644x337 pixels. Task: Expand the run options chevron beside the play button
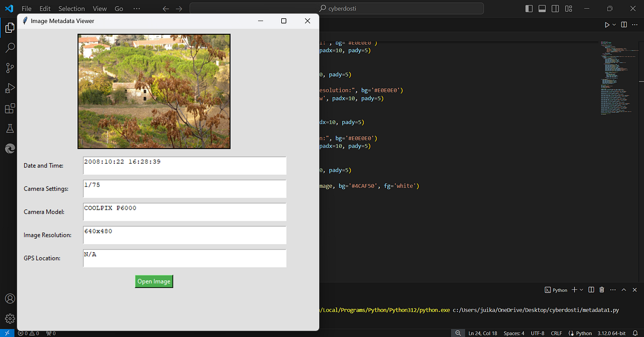coord(613,24)
